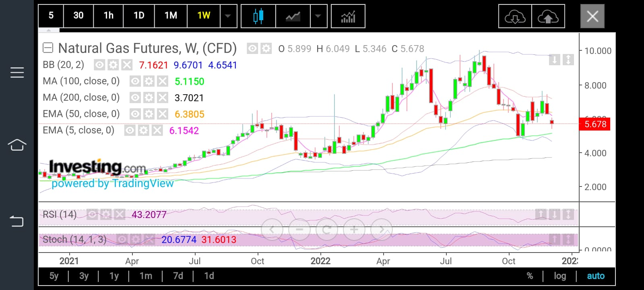Screen dimensions: 644x290
Task: Choose the 1W timeframe
Action: point(204,16)
